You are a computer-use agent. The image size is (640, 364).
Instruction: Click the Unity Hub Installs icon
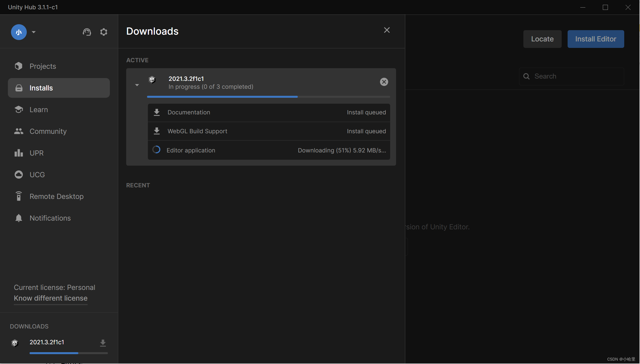coord(18,88)
